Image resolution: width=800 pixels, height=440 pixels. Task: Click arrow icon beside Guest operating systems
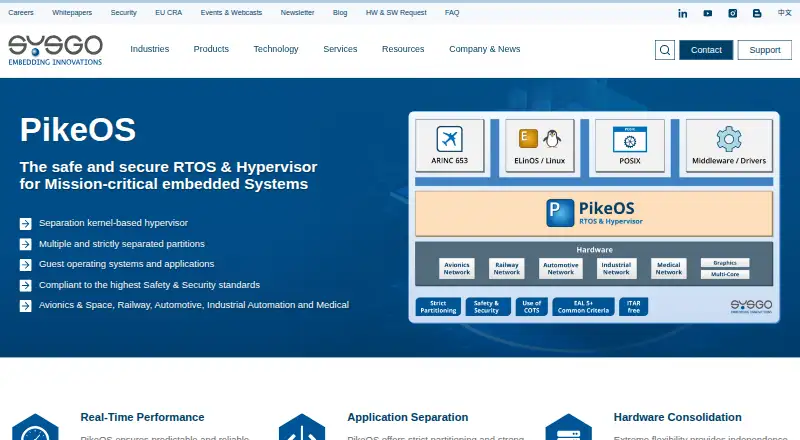click(26, 264)
